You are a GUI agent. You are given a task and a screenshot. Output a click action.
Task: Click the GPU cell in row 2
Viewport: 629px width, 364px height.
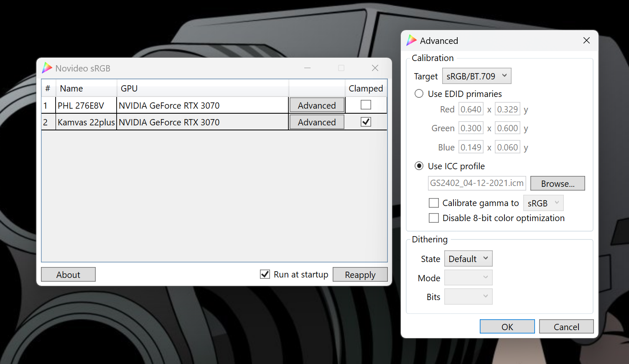(203, 122)
